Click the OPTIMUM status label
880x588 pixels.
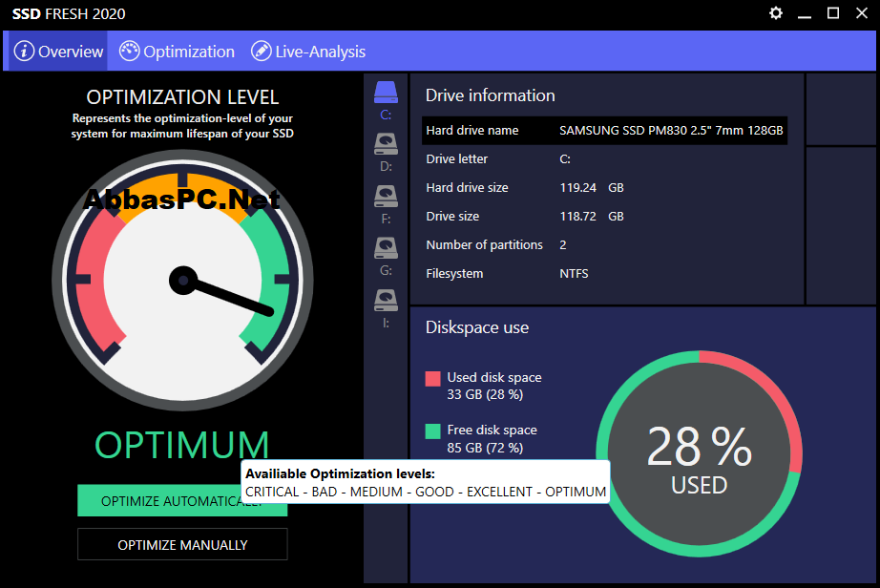tap(182, 445)
